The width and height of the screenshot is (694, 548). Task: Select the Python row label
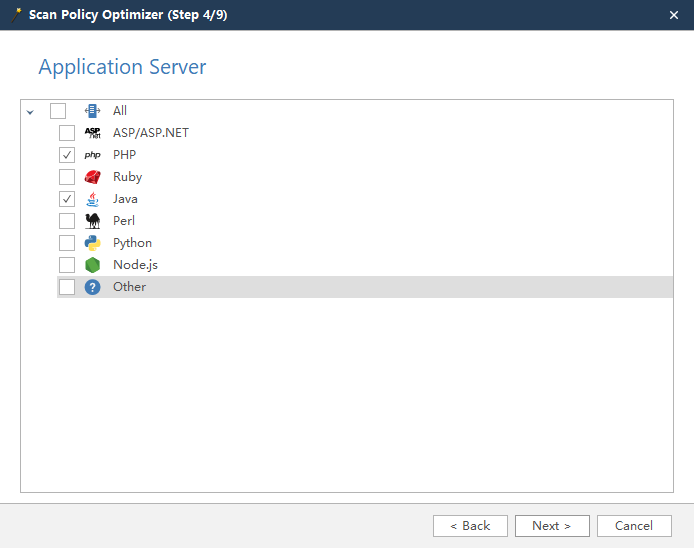click(x=132, y=243)
